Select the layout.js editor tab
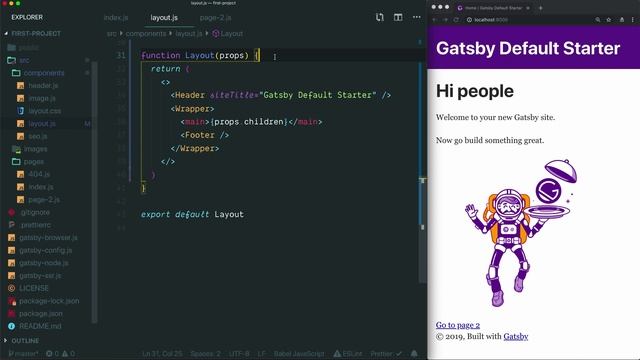The image size is (640, 360). (x=164, y=18)
